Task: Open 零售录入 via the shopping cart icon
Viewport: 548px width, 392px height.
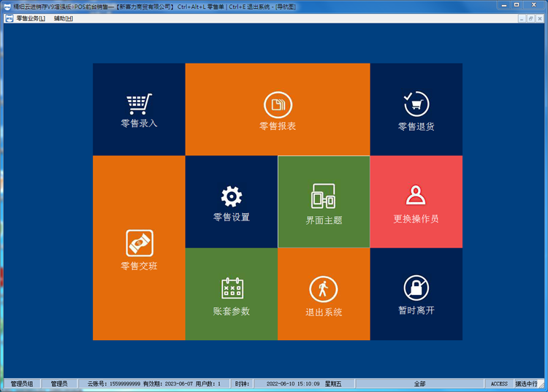Action: click(139, 104)
